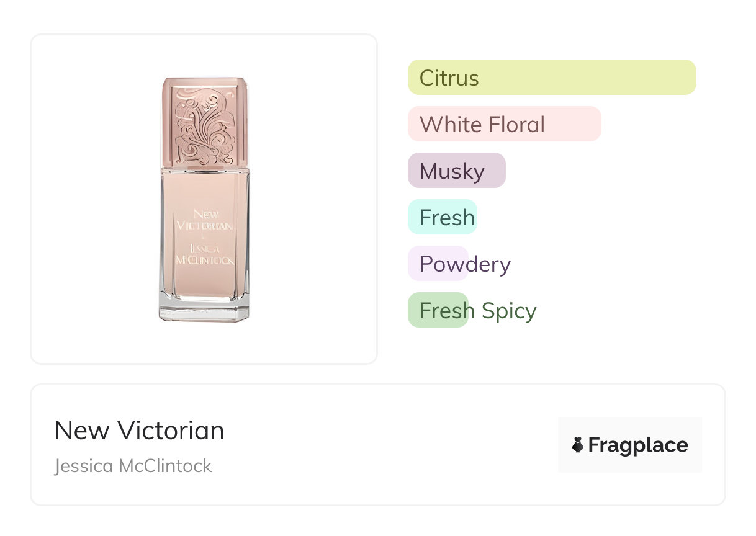The height and width of the screenshot is (536, 756).
Task: Click the word "Floral" in White Floral
Action: point(516,124)
